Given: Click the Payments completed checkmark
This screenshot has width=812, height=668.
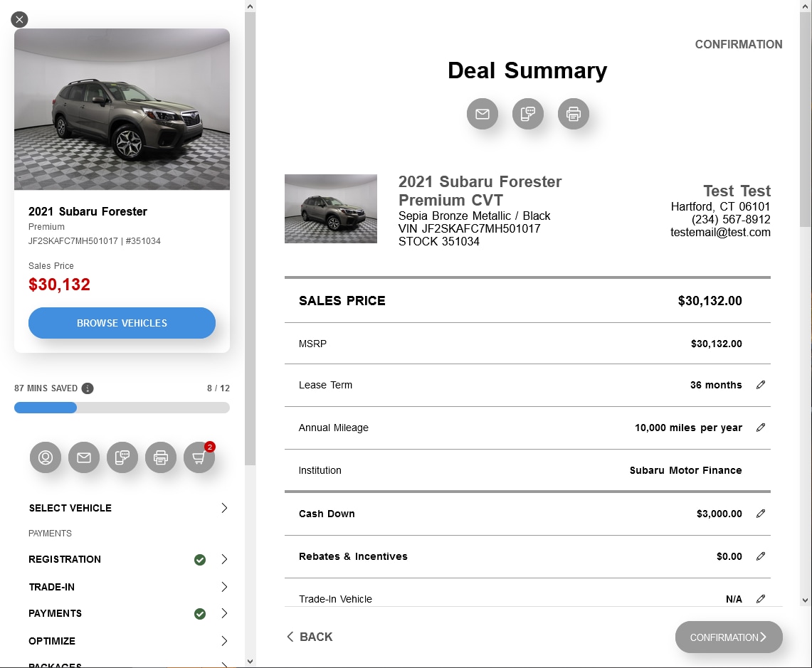Looking at the screenshot, I should coord(200,614).
